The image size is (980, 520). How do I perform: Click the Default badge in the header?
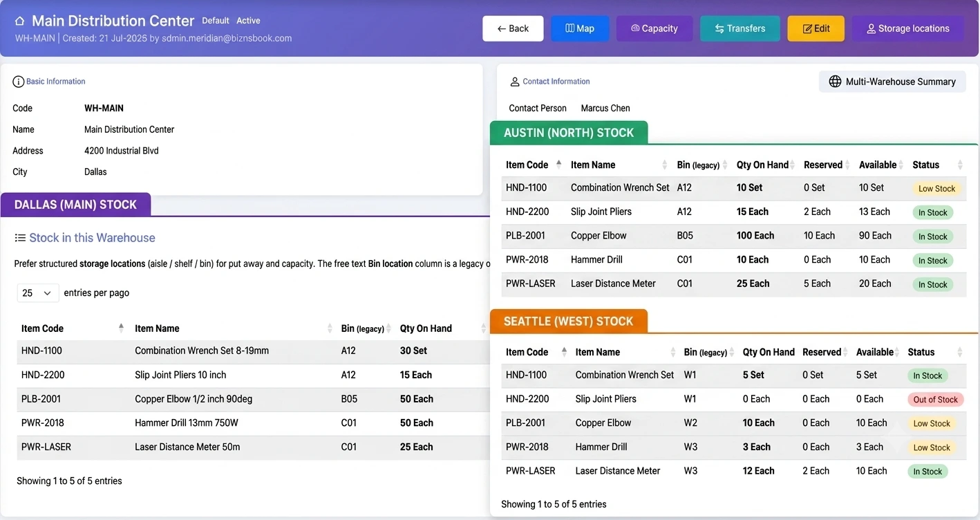click(x=216, y=21)
